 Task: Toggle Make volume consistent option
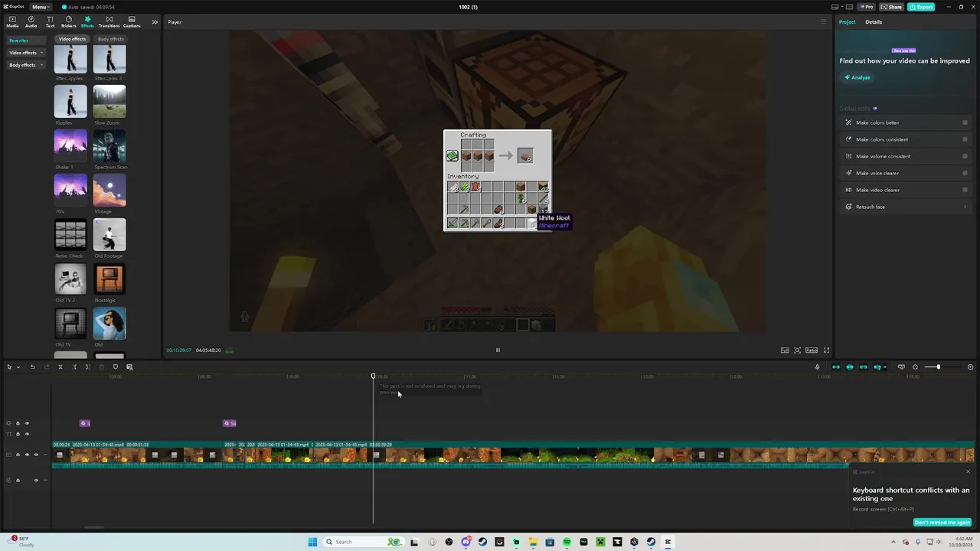tap(965, 156)
